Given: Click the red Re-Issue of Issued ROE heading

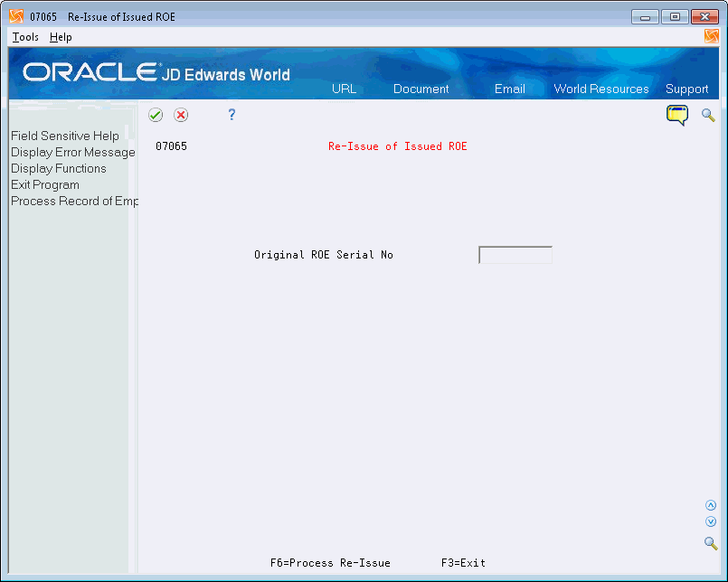Looking at the screenshot, I should (x=397, y=146).
